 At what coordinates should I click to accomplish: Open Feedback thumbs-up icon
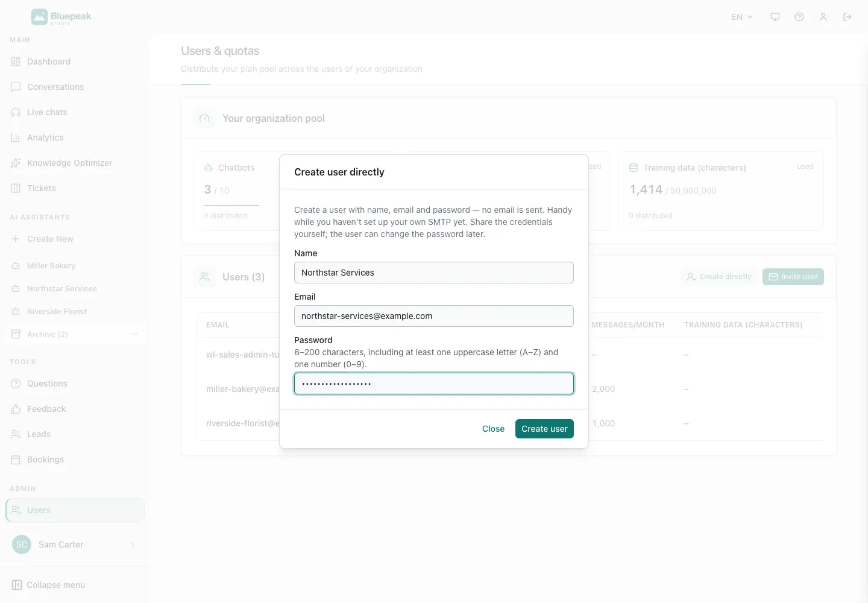16,409
